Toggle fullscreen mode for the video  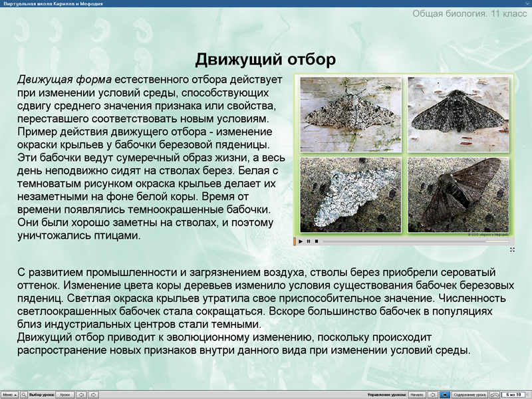(513, 248)
